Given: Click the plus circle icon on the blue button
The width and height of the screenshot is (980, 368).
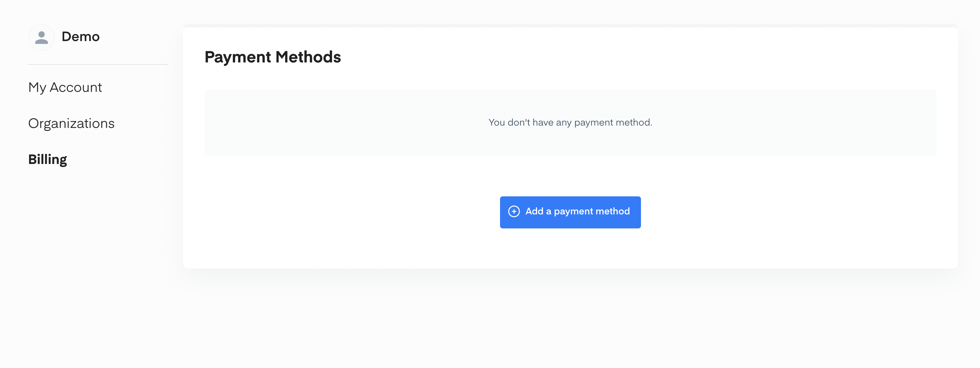Looking at the screenshot, I should [x=514, y=211].
